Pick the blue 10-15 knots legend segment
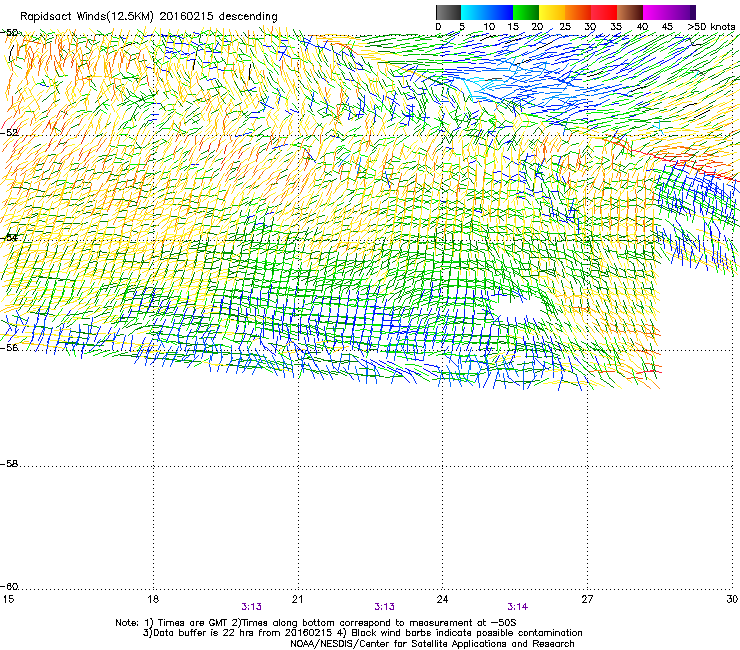The width and height of the screenshot is (740, 650). pos(500,12)
